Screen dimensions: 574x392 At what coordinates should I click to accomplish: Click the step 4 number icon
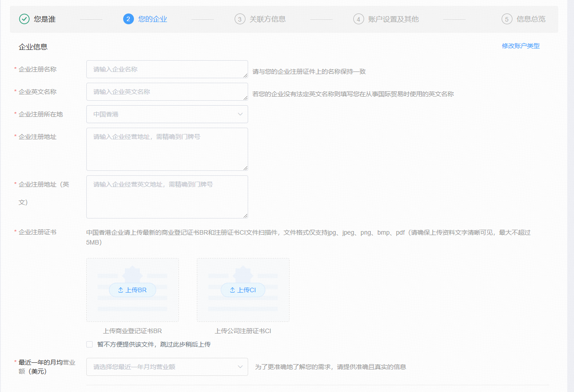click(358, 19)
